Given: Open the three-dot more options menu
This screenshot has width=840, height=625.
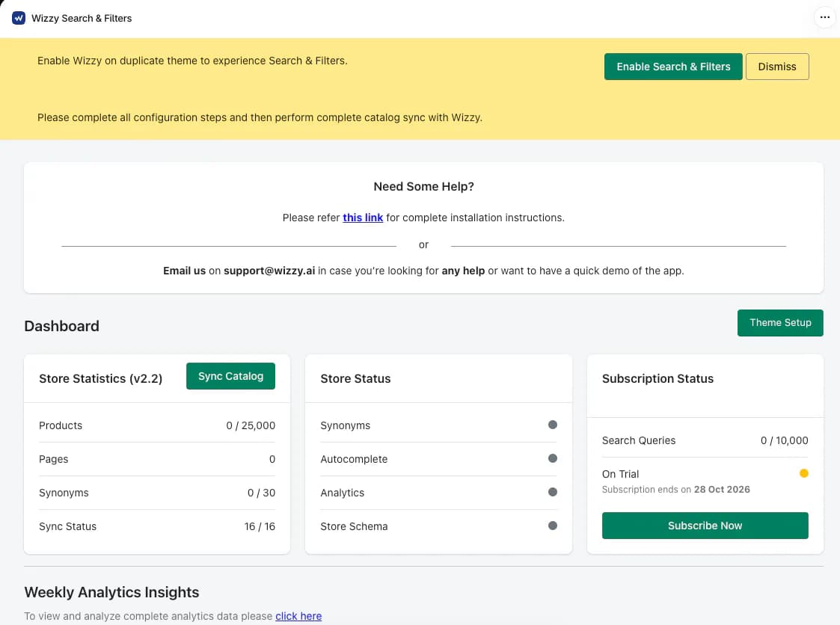Looking at the screenshot, I should click(x=824, y=18).
